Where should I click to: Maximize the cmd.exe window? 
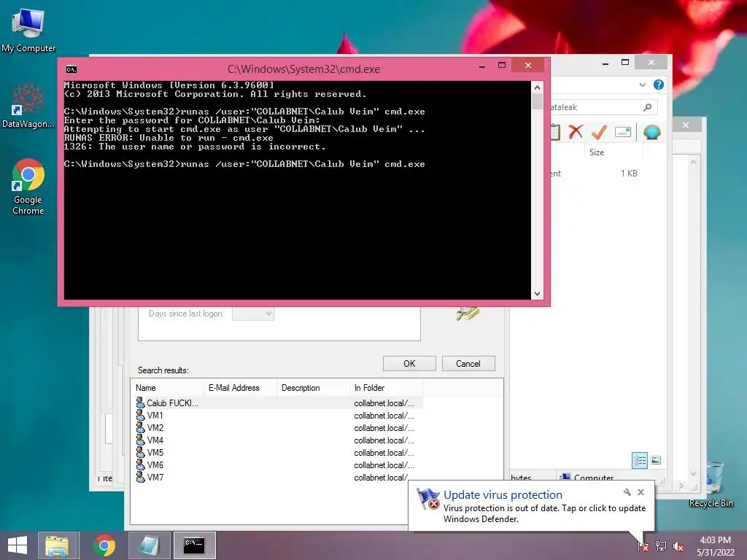point(502,65)
